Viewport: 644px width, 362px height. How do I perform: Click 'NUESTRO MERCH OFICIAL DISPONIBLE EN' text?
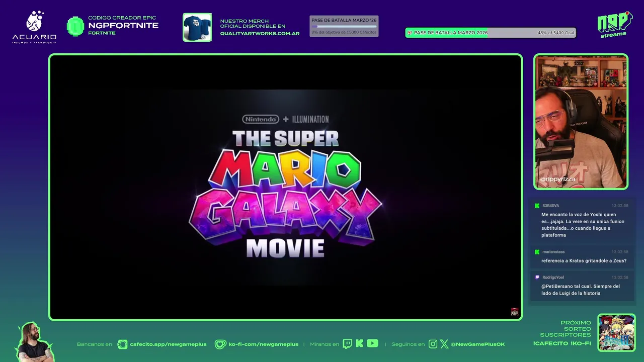coord(253,24)
